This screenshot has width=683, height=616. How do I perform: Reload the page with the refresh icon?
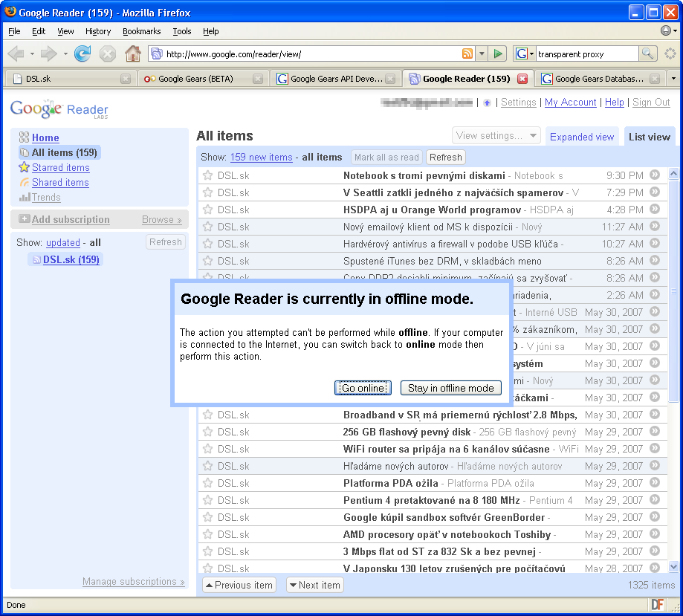point(82,54)
